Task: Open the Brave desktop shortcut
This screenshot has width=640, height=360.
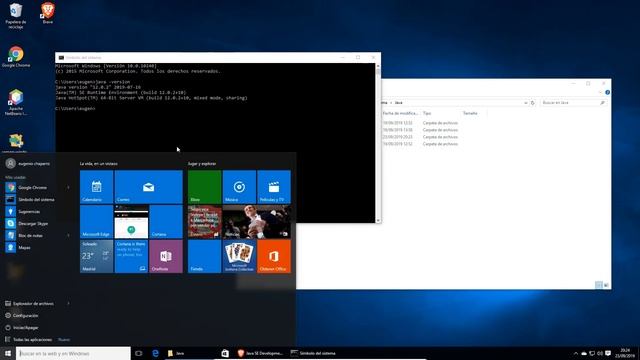Action: pyautogui.click(x=48, y=13)
